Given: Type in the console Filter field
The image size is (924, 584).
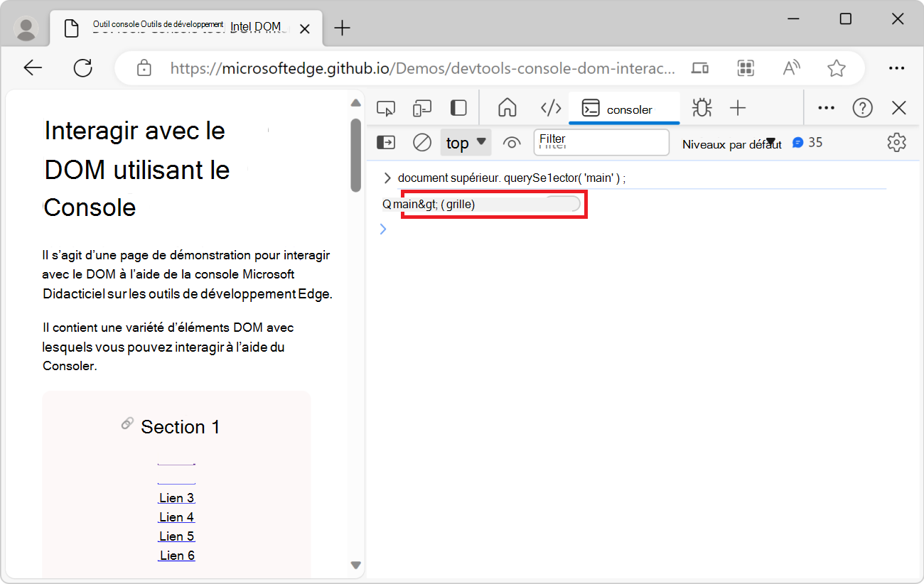Looking at the screenshot, I should tap(601, 142).
